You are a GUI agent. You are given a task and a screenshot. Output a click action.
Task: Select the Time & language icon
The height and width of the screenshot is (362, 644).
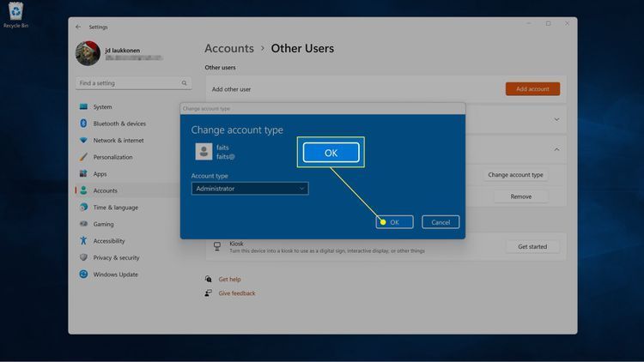(x=83, y=208)
